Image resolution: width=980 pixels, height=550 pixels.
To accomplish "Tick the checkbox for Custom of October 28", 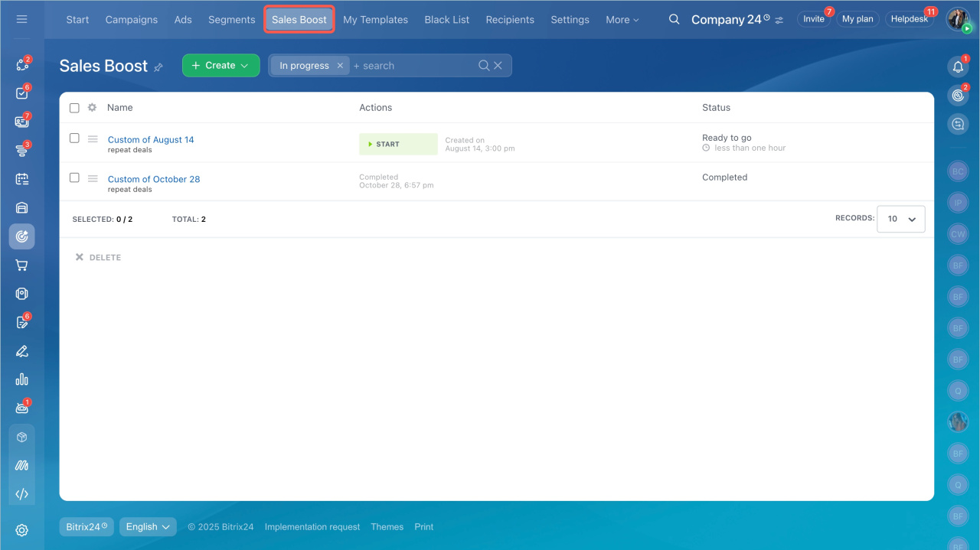I will 74,177.
